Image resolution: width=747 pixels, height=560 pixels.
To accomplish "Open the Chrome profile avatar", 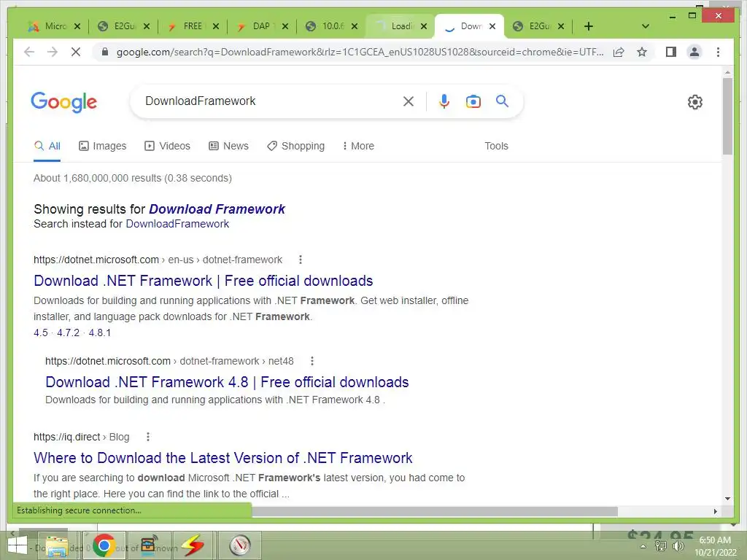I will click(694, 52).
